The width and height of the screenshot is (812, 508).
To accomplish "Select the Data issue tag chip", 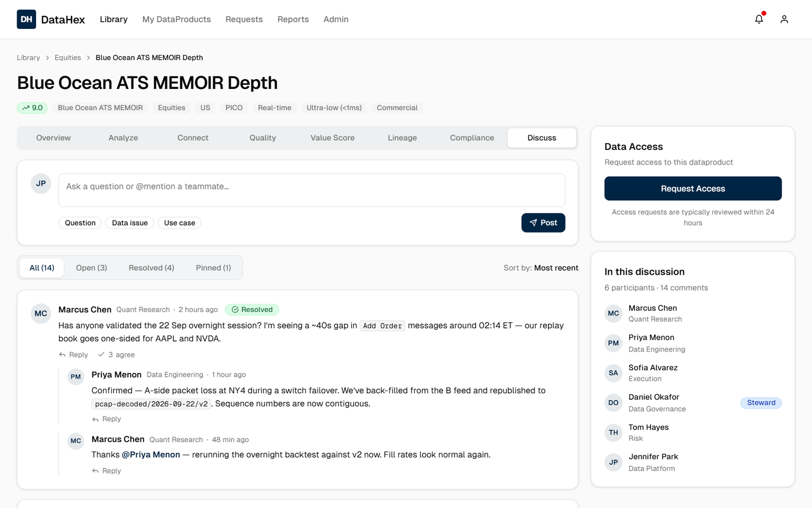I will [x=130, y=223].
